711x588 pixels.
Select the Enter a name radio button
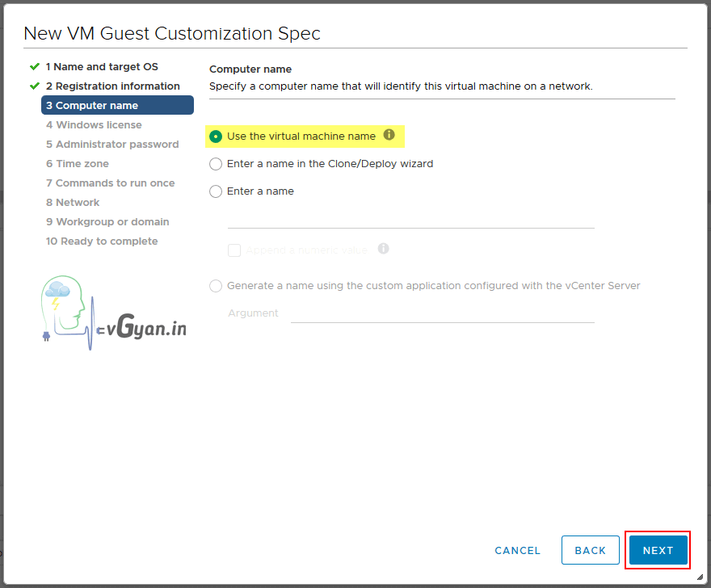coord(216,191)
